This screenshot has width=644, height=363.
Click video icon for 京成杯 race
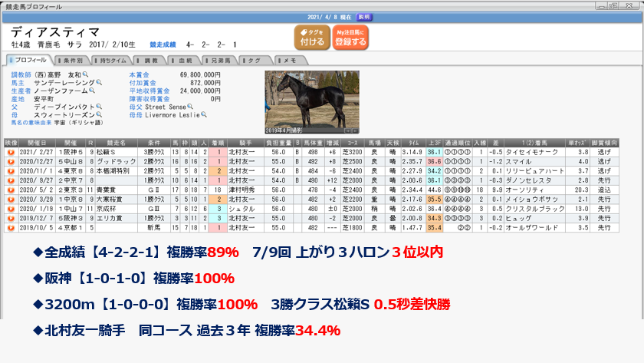coord(11,208)
